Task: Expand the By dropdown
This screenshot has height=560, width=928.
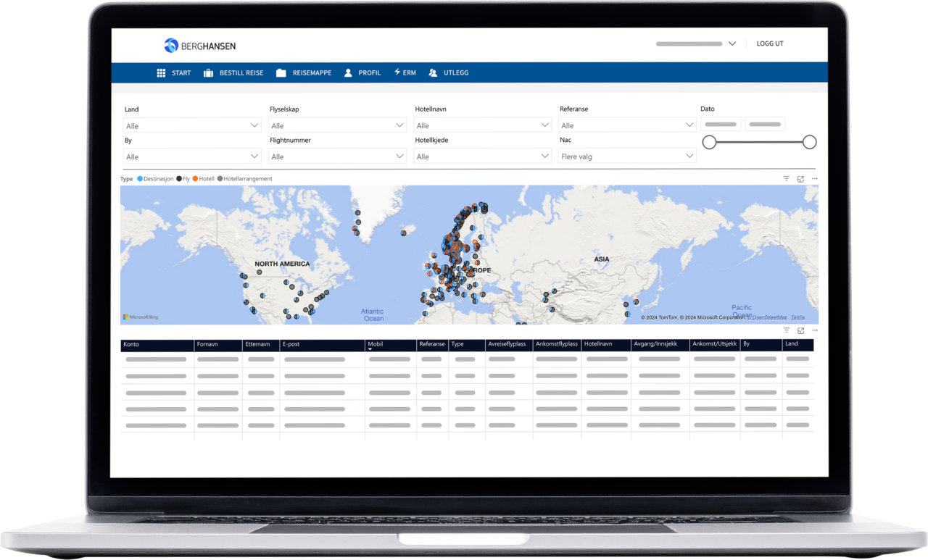Action: pyautogui.click(x=192, y=156)
